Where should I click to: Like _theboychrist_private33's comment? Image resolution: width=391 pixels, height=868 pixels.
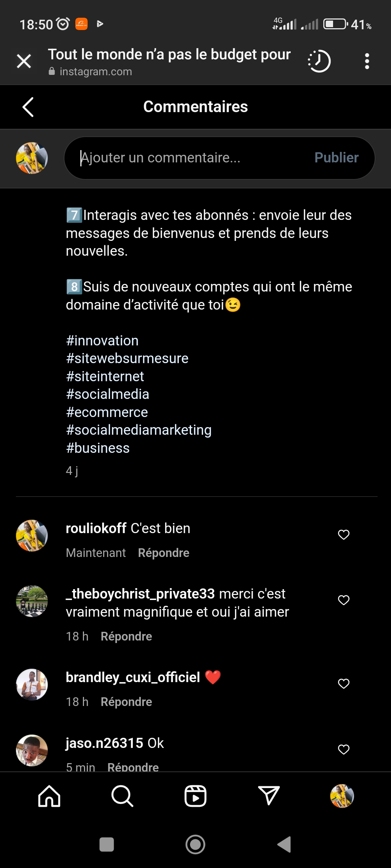pyautogui.click(x=344, y=600)
